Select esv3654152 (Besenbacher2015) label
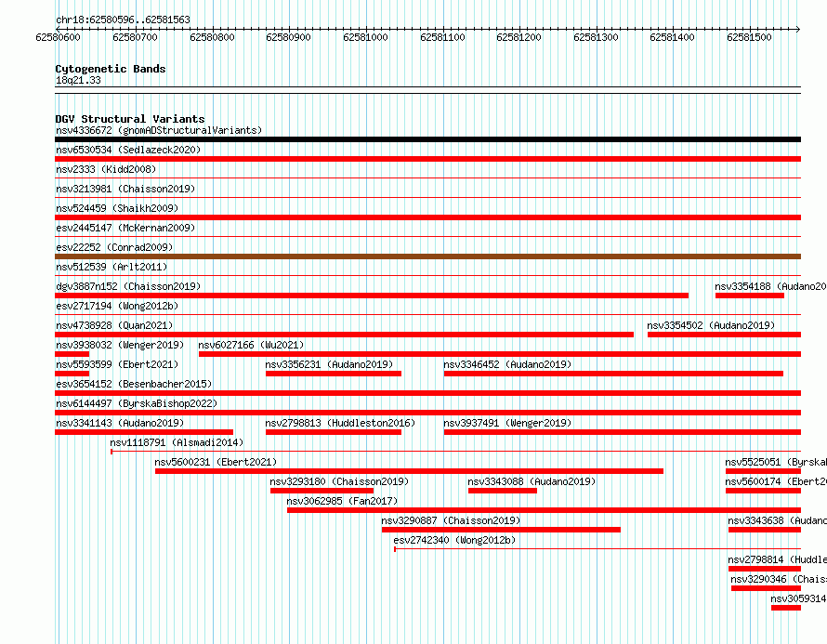Image resolution: width=827 pixels, height=644 pixels. pos(134,384)
